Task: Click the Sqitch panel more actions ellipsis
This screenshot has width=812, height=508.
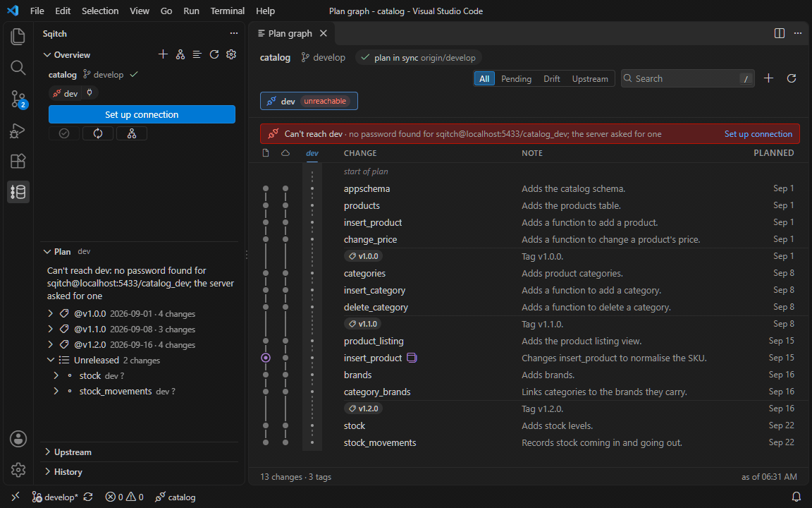Action: [233, 33]
